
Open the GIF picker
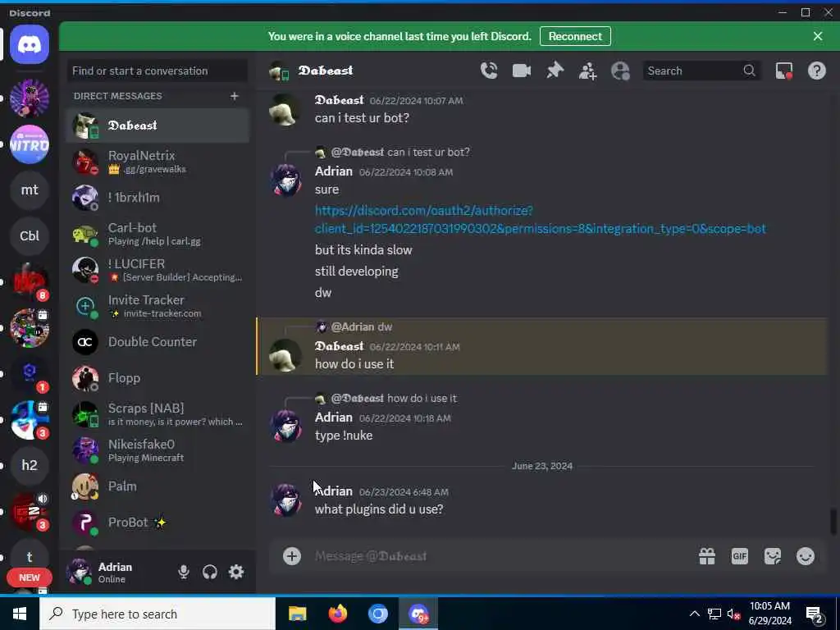[740, 556]
